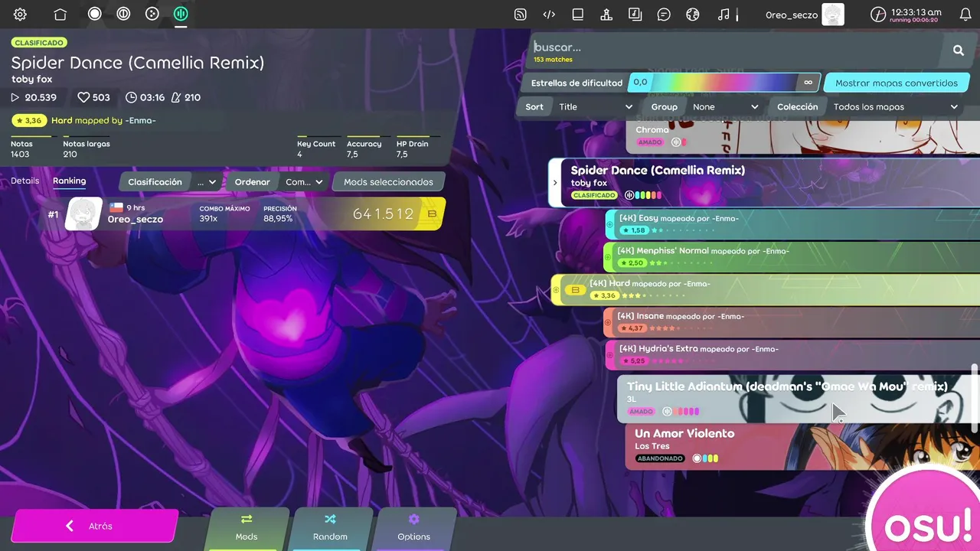Click the rainbow star difficulty range bar

tap(724, 83)
